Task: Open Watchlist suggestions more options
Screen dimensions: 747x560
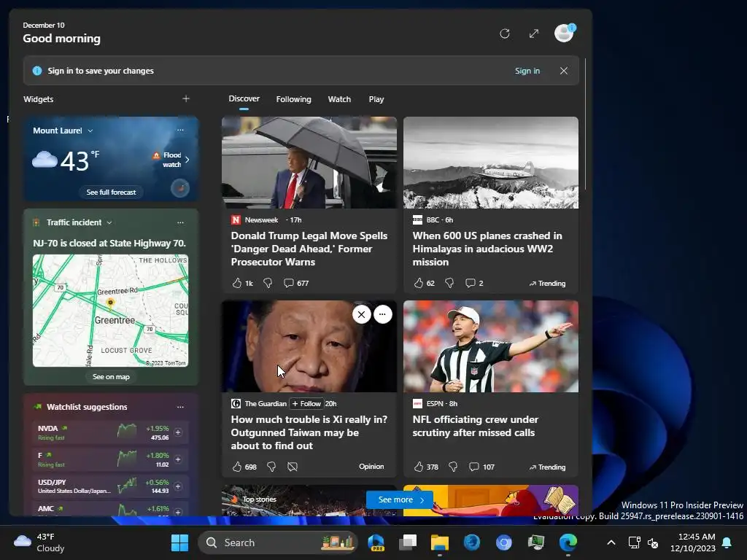Action: click(180, 407)
